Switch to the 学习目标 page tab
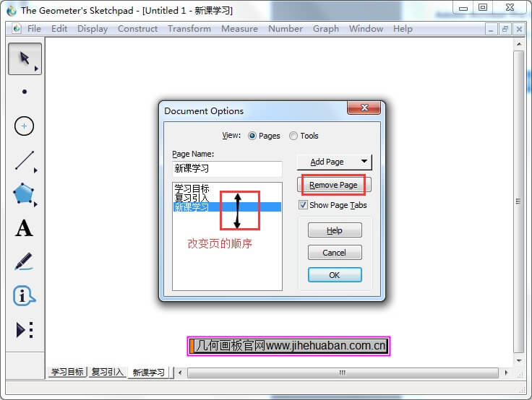532x400 pixels. [x=67, y=373]
